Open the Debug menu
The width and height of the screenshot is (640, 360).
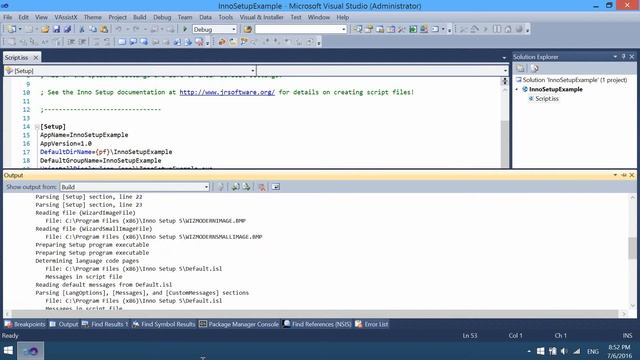point(162,17)
